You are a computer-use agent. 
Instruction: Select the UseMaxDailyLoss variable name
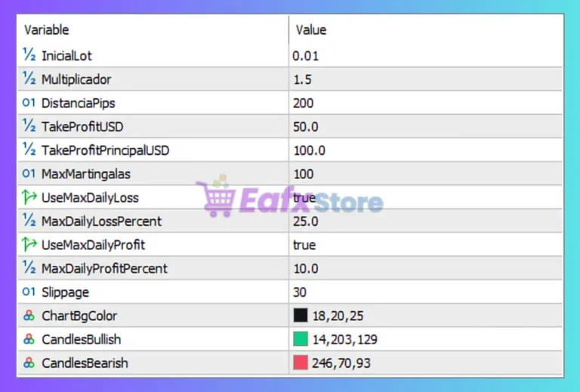91,198
